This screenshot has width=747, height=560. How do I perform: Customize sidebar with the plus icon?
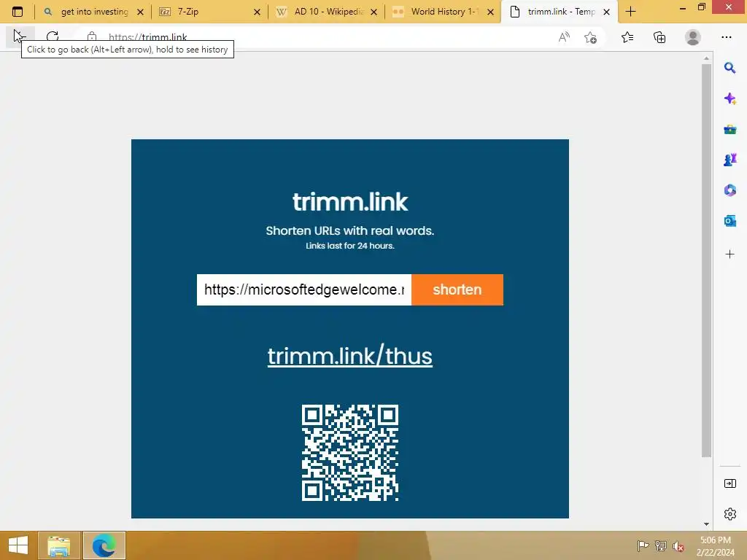pos(729,254)
